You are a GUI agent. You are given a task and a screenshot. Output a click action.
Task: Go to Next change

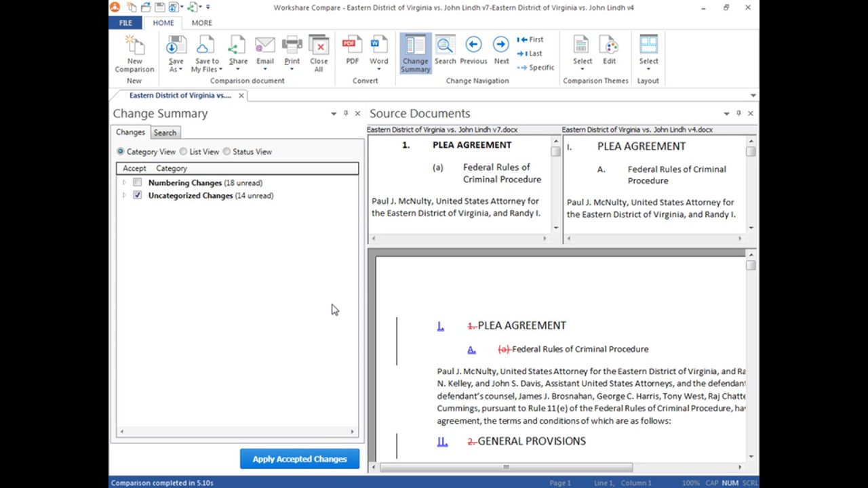[501, 51]
